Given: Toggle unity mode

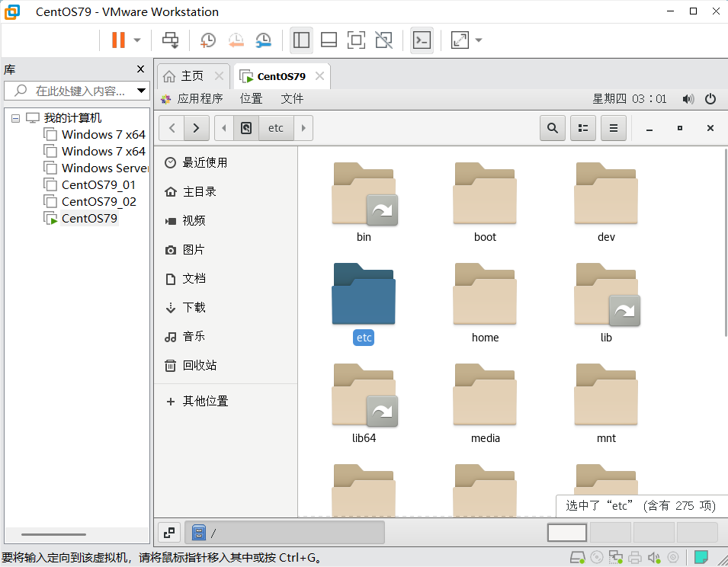Looking at the screenshot, I should point(384,40).
